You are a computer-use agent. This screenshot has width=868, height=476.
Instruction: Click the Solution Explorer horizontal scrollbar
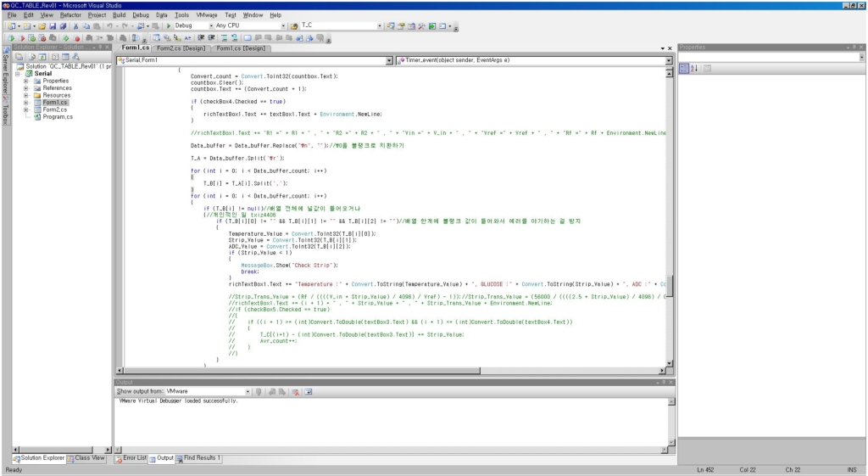(61, 450)
